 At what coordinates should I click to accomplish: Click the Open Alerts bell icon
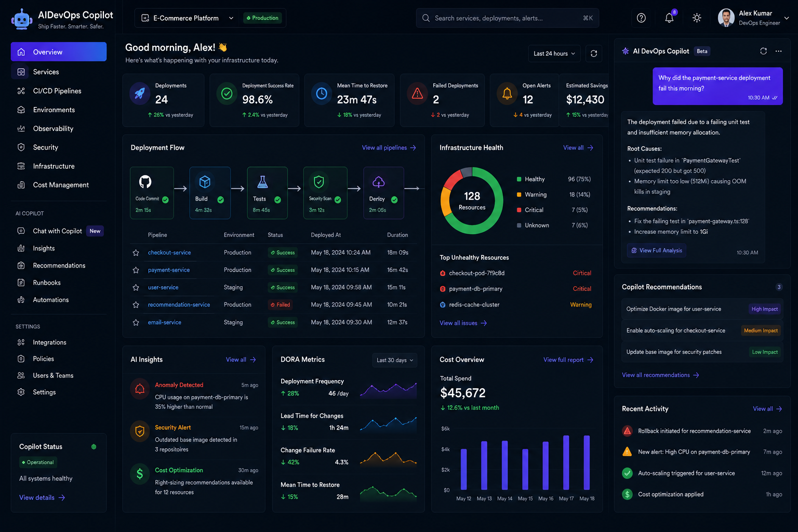coord(507,94)
